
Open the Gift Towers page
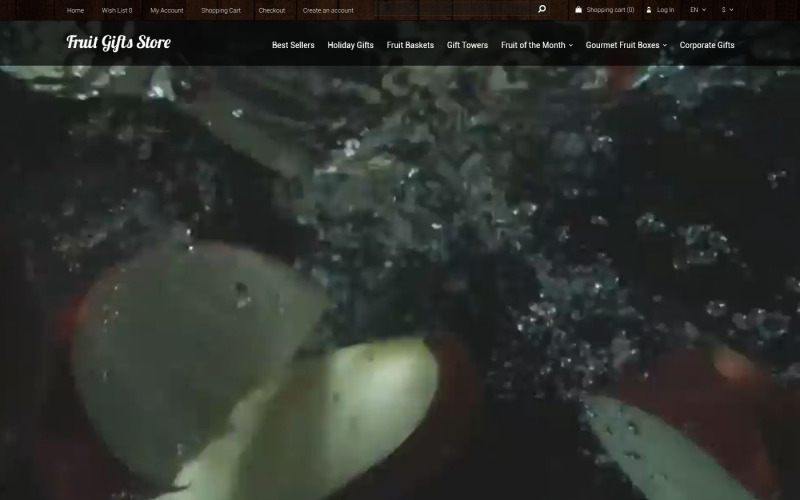[467, 45]
